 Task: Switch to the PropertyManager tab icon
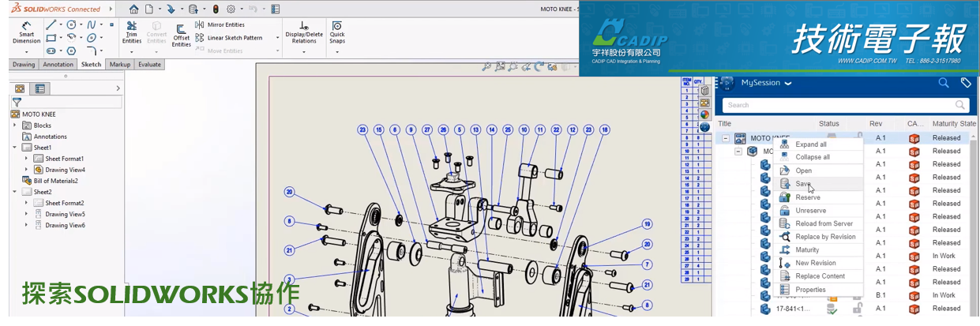tap(40, 88)
